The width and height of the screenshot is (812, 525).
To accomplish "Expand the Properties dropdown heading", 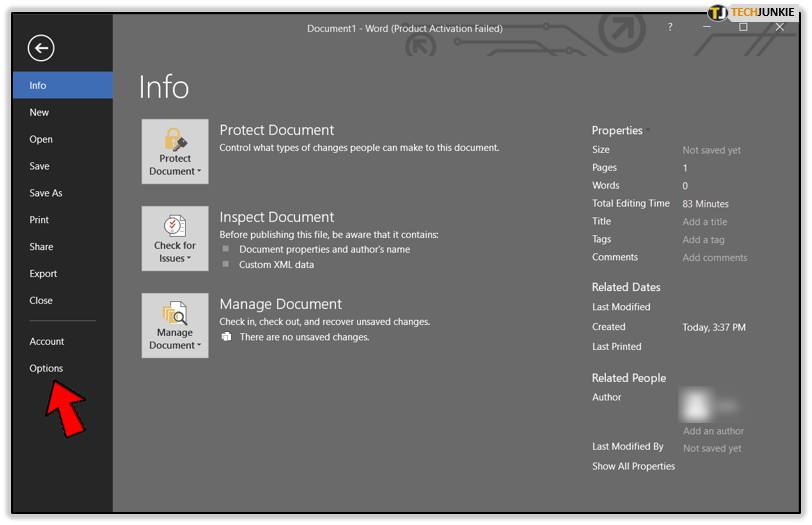I will (x=620, y=130).
